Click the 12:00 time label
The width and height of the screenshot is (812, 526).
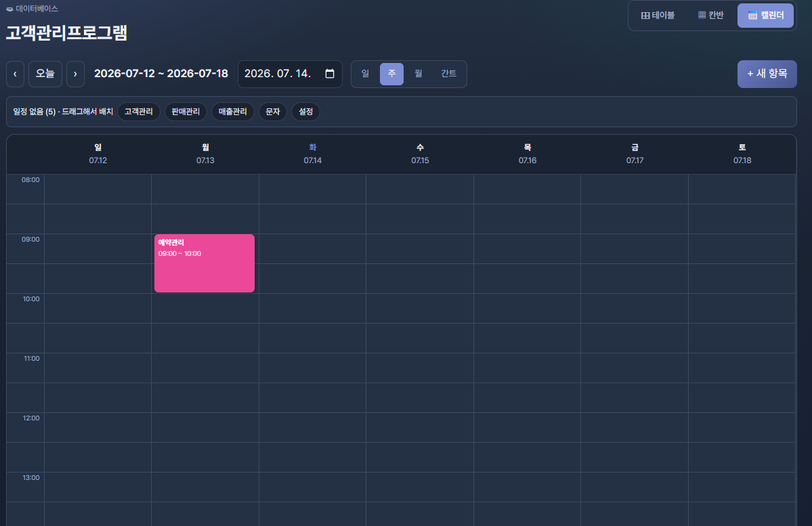coord(31,418)
